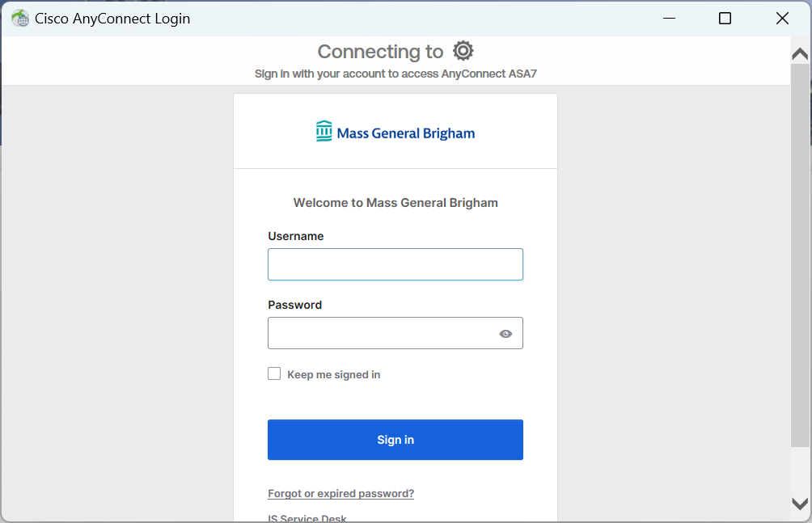The image size is (812, 523).
Task: Click the scrollbar up arrow
Action: coord(800,53)
